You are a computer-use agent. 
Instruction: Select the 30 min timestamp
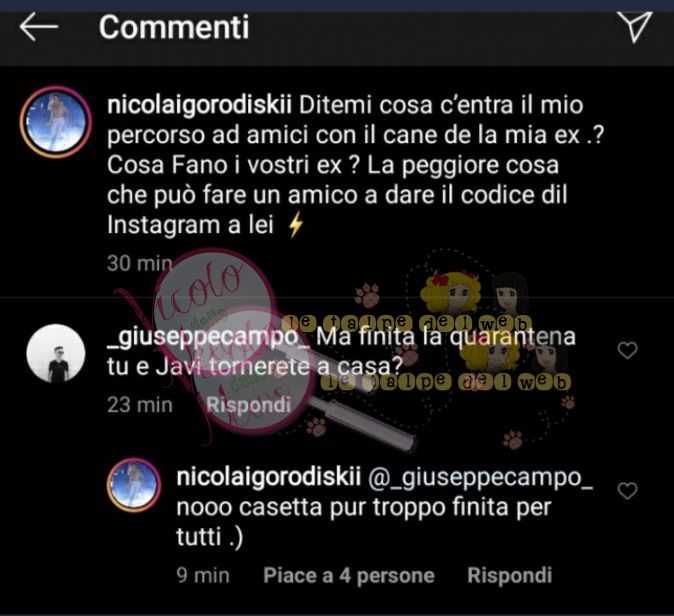[140, 263]
